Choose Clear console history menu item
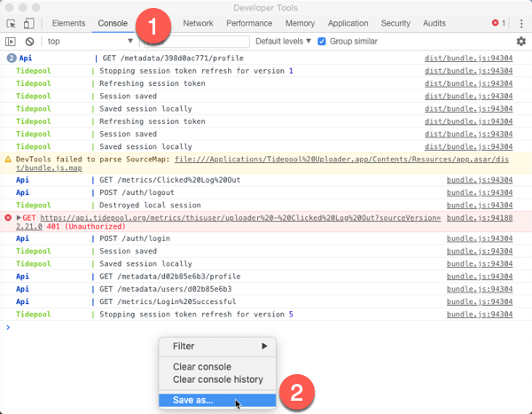 pyautogui.click(x=217, y=379)
